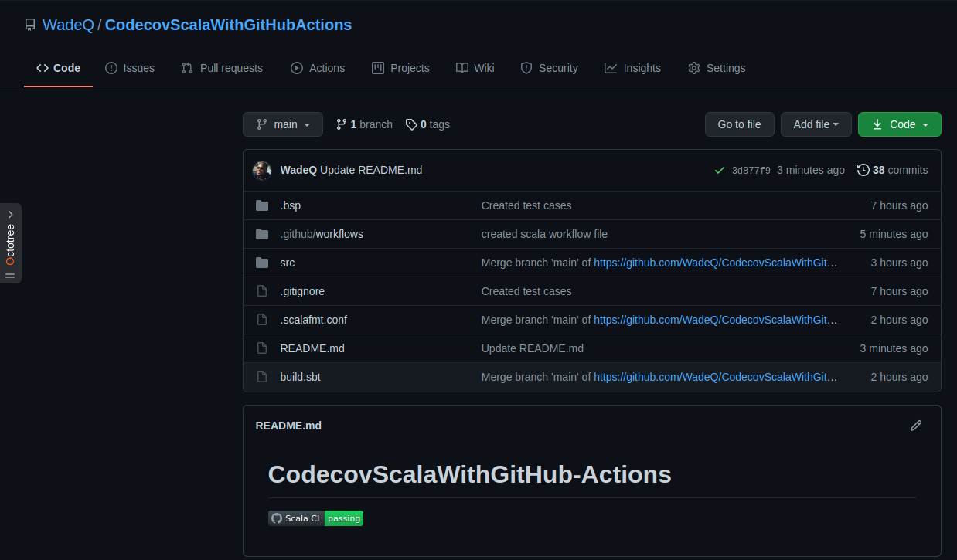The image size is (957, 560).
Task: Go to the Pull requests tab
Action: [222, 68]
